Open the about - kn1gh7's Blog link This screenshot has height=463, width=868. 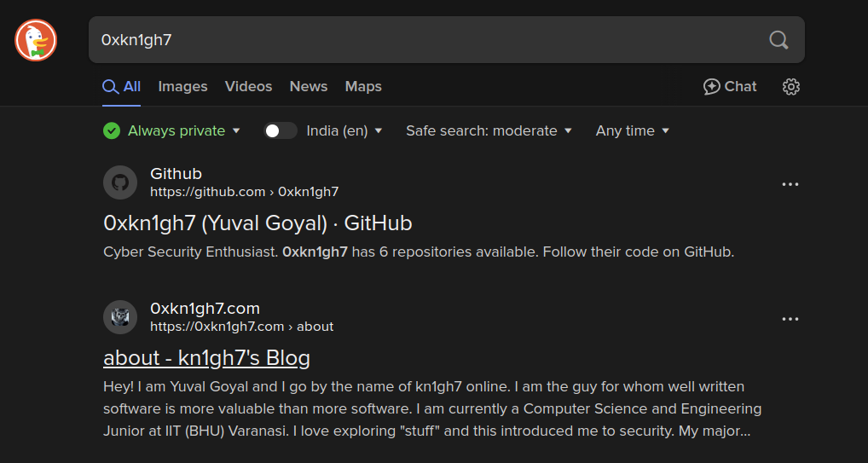click(206, 358)
